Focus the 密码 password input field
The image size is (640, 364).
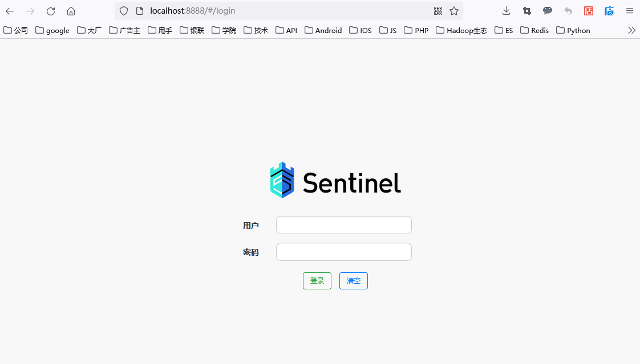343,252
